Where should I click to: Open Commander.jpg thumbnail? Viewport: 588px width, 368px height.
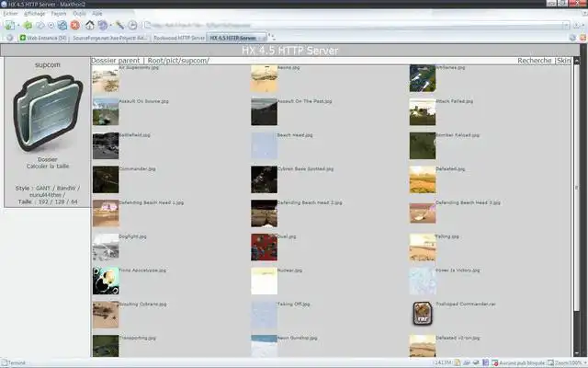click(x=106, y=179)
